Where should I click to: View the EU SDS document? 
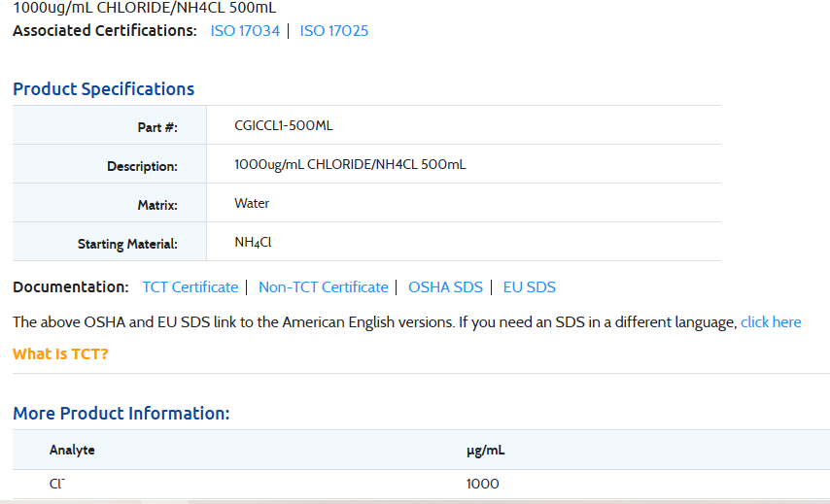click(x=529, y=287)
